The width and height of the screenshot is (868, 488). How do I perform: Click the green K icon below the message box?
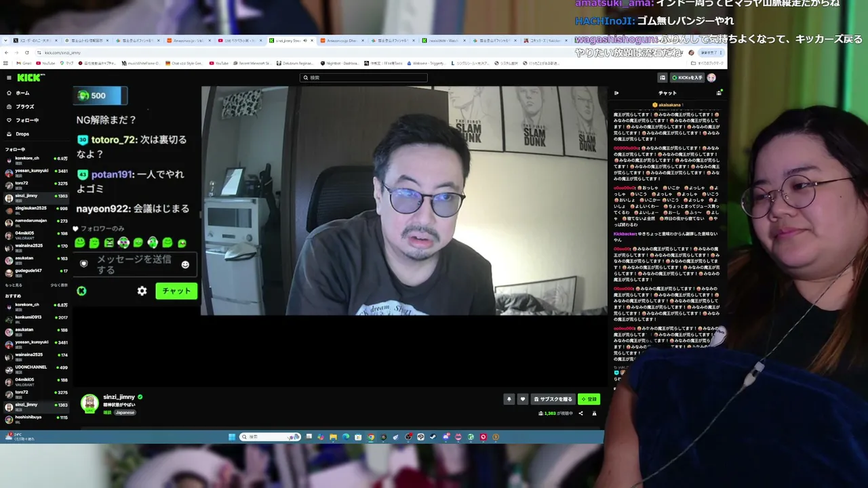[x=81, y=291]
